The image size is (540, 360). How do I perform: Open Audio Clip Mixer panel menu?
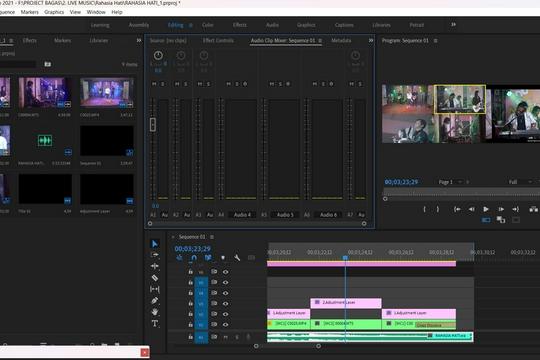320,41
